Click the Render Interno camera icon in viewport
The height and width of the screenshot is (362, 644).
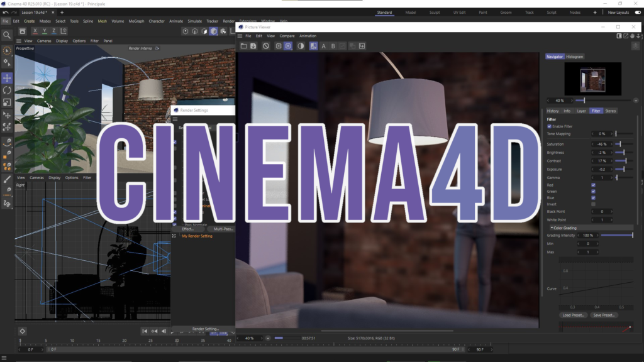coord(157,48)
